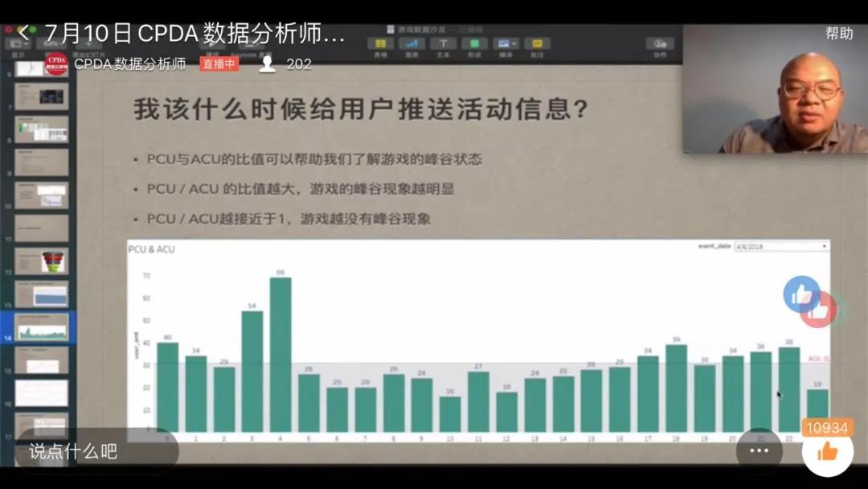
Task: Open the CPDA channel avatar
Action: pos(56,64)
